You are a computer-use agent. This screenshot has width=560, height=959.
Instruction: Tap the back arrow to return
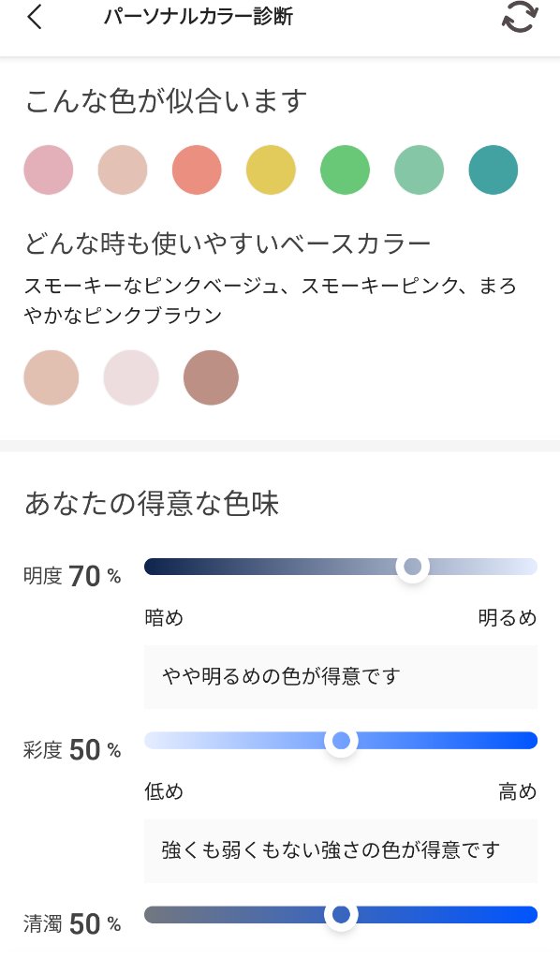point(33,17)
